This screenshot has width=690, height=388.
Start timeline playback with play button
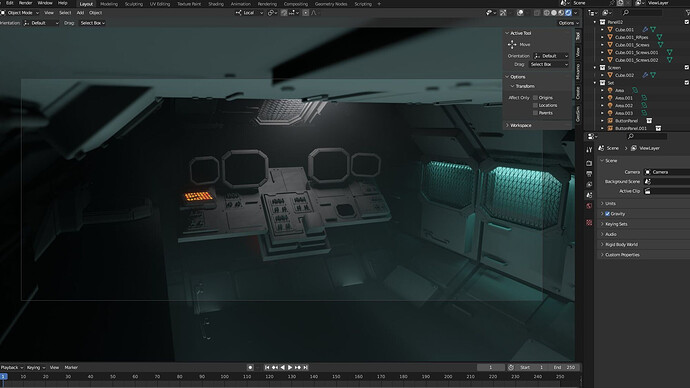(290, 367)
